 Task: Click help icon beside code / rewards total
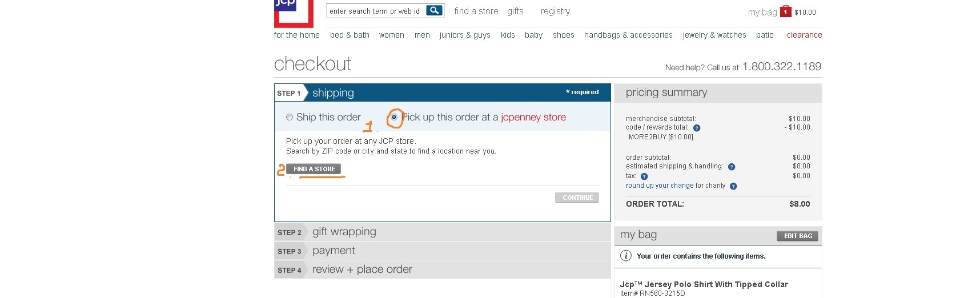(x=697, y=128)
